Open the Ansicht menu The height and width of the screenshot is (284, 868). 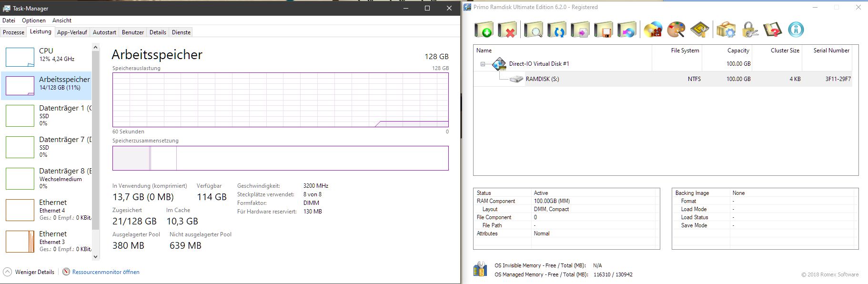point(62,20)
